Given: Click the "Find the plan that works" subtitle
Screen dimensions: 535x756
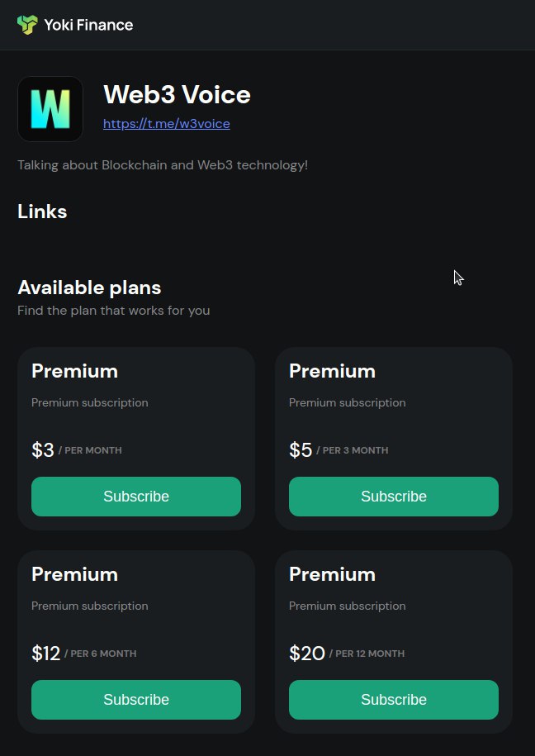Looking at the screenshot, I should click(x=113, y=311).
